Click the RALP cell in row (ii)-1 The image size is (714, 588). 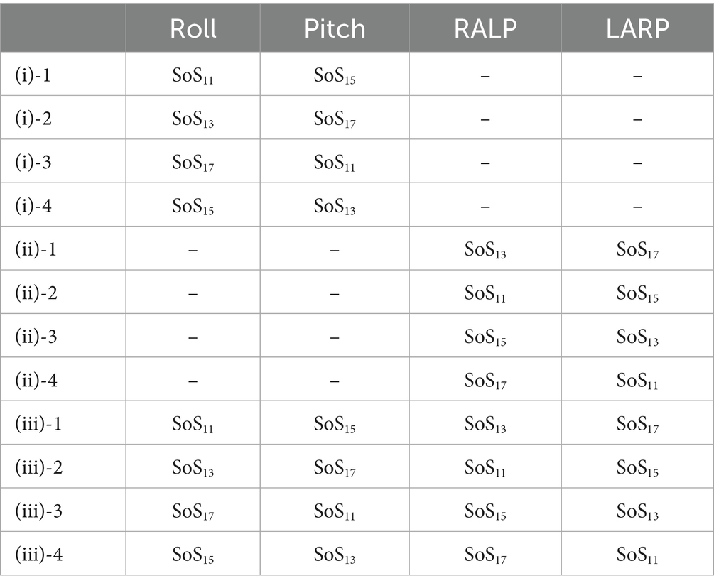tap(485, 251)
